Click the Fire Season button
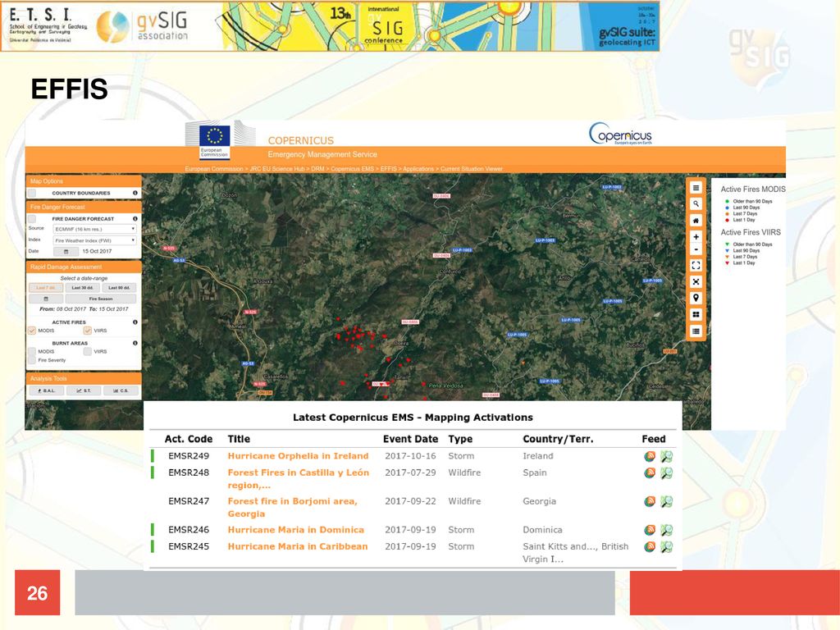 click(x=101, y=299)
